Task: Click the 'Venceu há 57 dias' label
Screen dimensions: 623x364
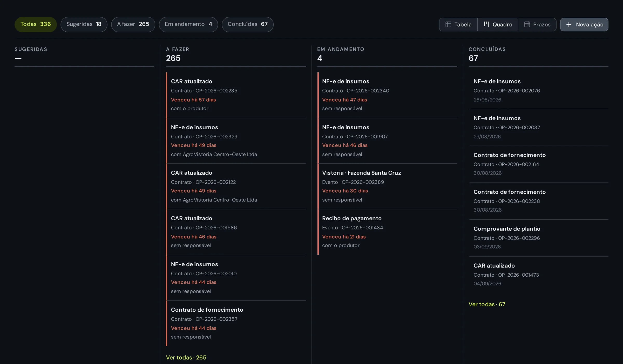Action: point(193,100)
